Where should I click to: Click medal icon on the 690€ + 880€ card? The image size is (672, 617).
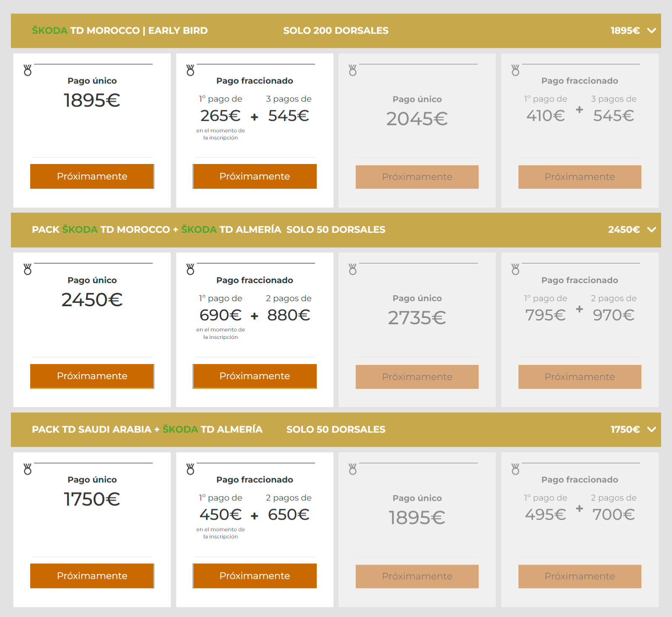pos(190,269)
